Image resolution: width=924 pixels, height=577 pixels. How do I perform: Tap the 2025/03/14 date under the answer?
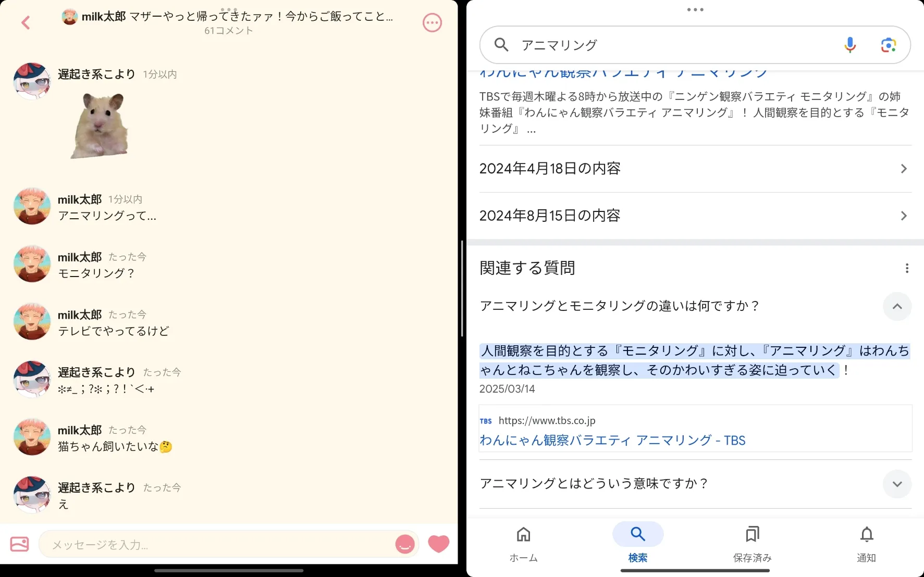507,389
